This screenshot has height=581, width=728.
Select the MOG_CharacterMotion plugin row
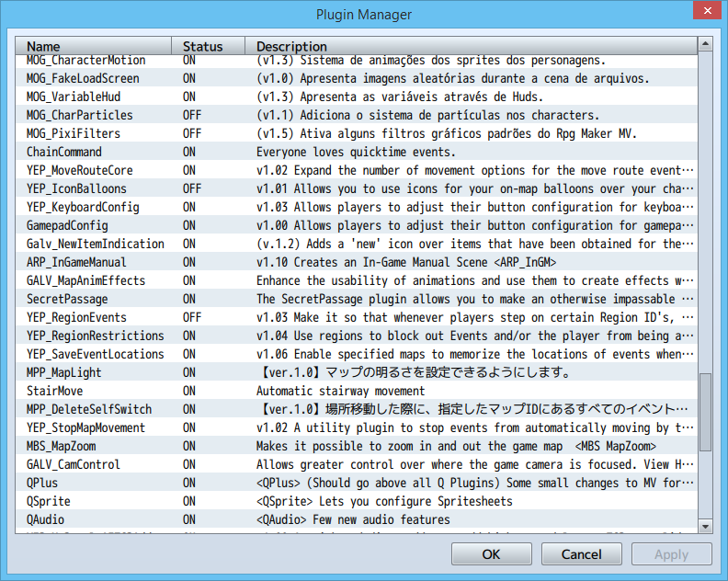coord(356,61)
